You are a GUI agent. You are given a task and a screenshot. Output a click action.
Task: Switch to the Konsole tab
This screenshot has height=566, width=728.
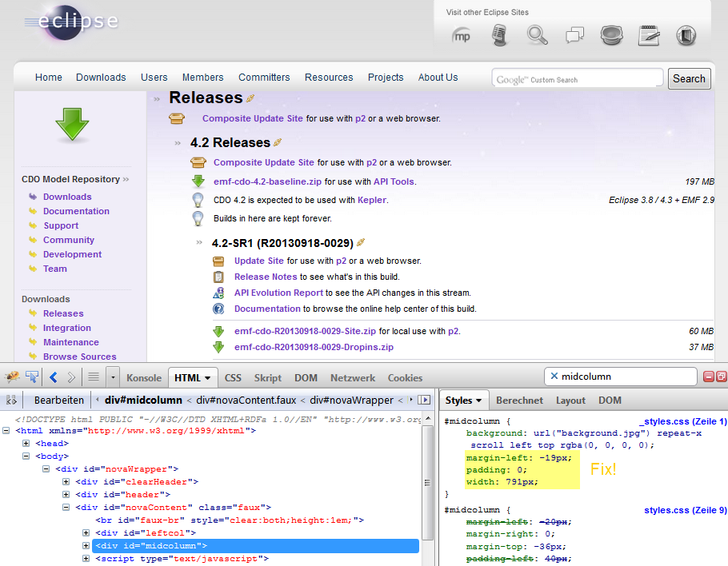[144, 377]
